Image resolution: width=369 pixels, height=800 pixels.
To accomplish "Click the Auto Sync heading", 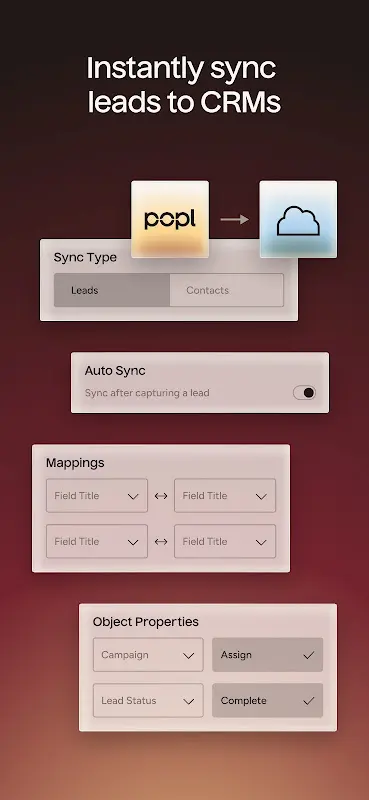I will click(x=115, y=371).
